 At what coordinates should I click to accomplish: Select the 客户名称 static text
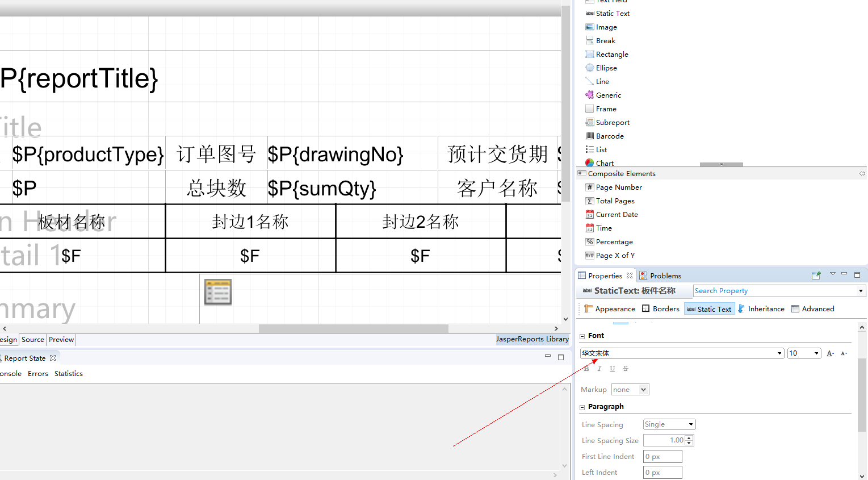[x=497, y=188]
